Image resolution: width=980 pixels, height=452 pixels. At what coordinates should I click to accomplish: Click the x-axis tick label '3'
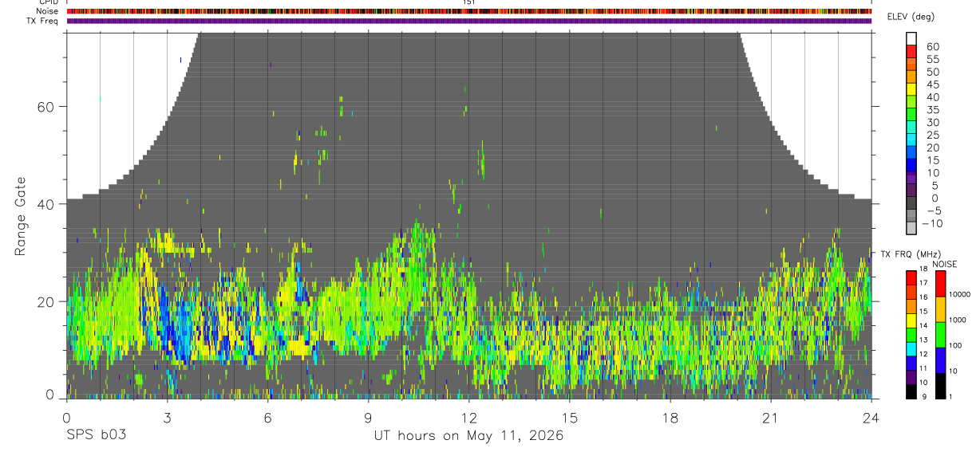[167, 417]
